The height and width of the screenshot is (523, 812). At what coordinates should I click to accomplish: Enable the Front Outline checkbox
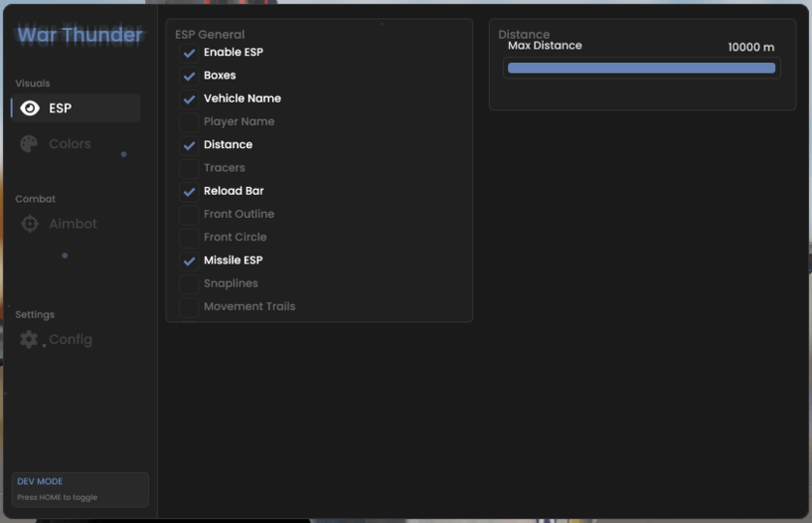(189, 214)
